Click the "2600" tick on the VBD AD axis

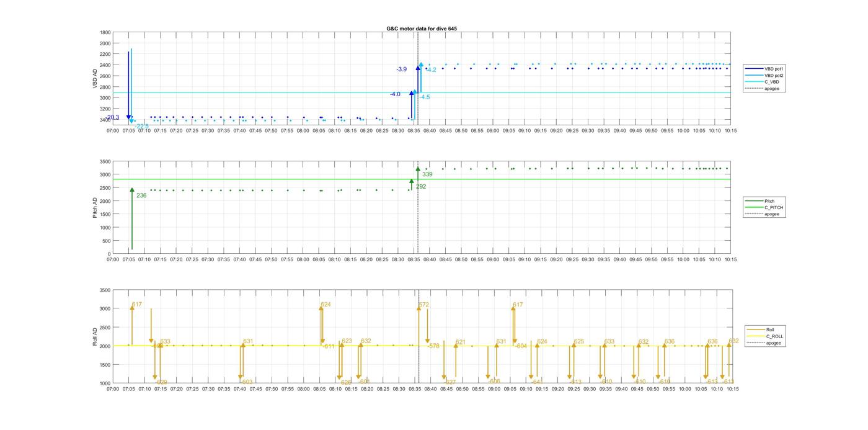105,76
